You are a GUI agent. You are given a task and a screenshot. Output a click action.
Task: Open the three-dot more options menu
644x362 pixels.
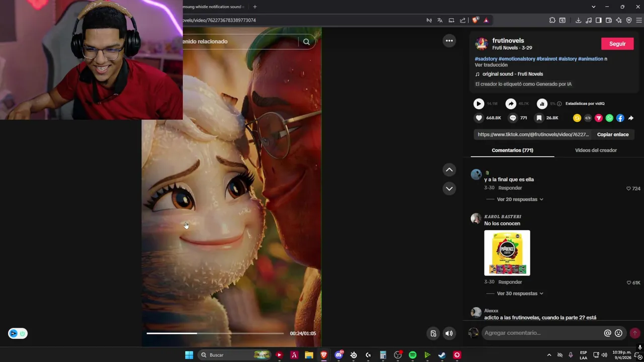pos(449,41)
